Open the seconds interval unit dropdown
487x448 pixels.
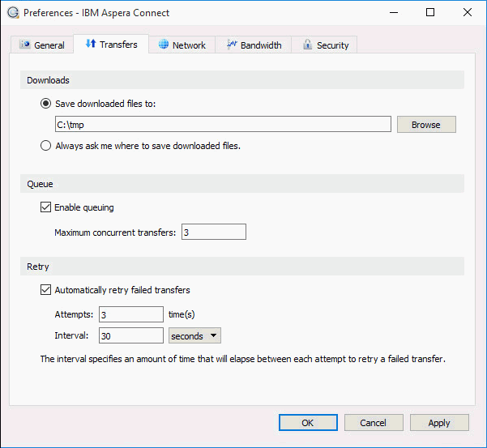194,335
